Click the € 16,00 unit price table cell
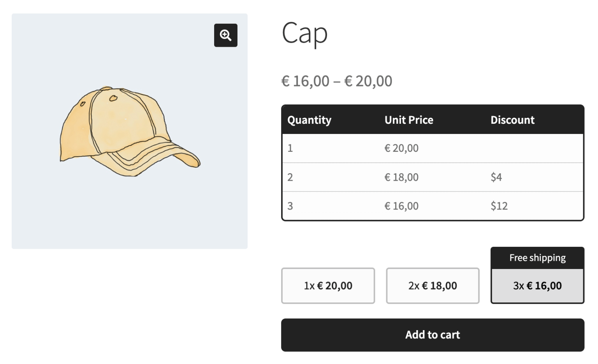This screenshot has height=364, width=598. pos(401,206)
